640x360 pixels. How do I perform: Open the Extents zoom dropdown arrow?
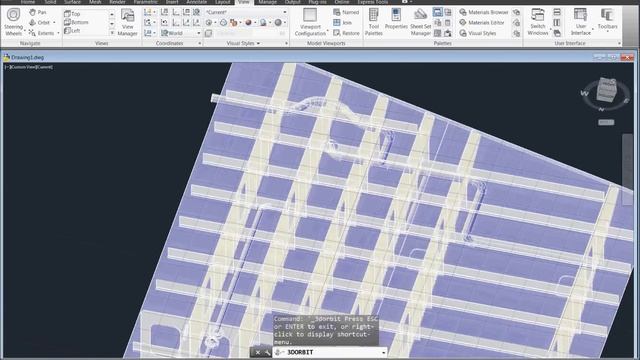pyautogui.click(x=58, y=33)
